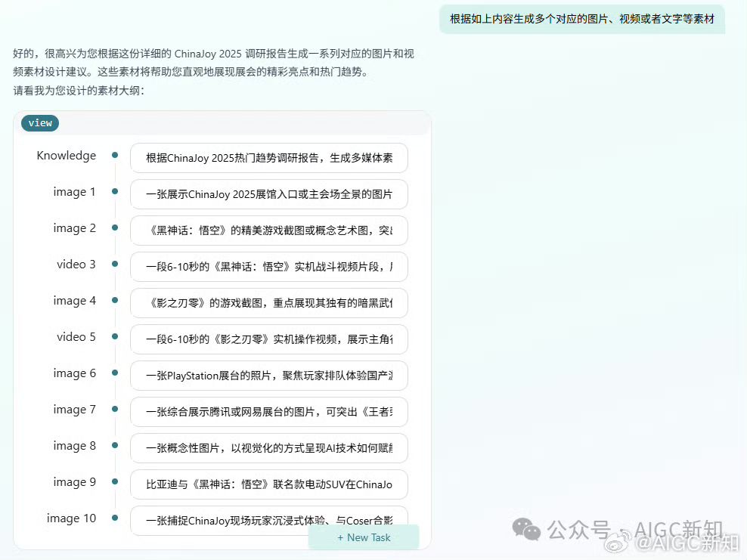Image resolution: width=747 pixels, height=560 pixels.
Task: Click the view tag button
Action: tap(40, 123)
